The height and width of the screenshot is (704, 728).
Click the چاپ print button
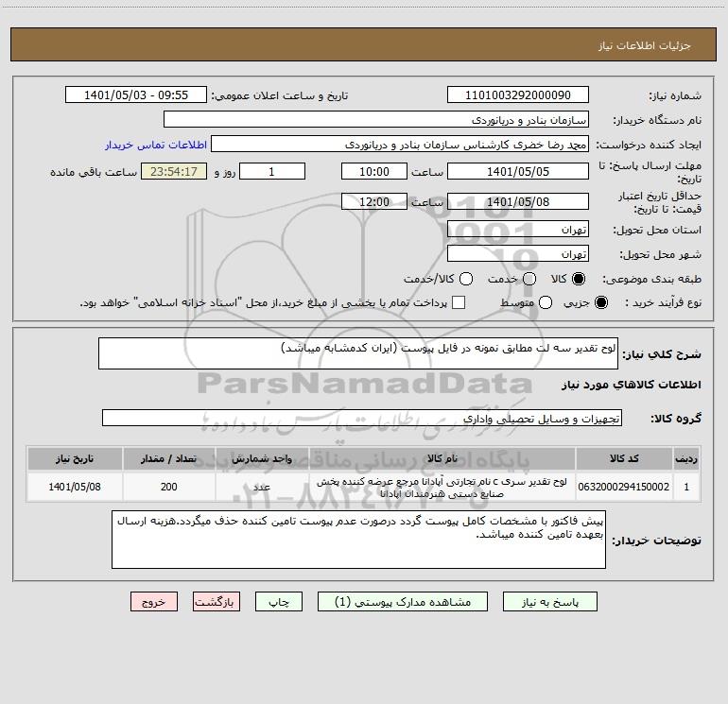279,601
